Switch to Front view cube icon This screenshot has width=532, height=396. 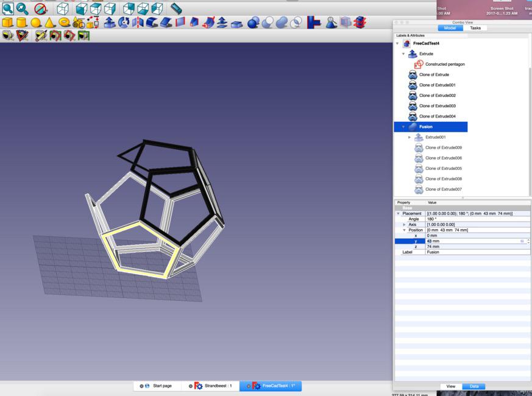tap(81, 9)
